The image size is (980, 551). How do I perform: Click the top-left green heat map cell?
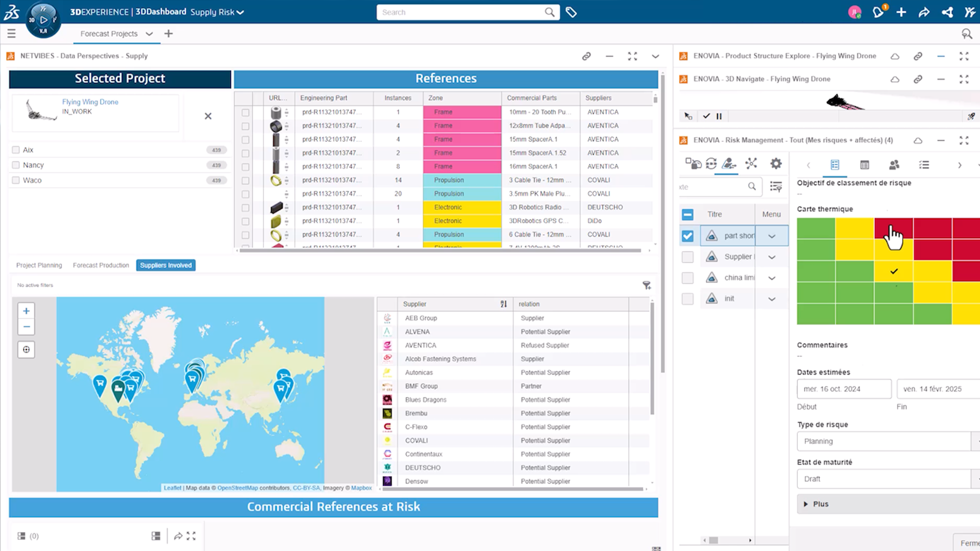(816, 229)
